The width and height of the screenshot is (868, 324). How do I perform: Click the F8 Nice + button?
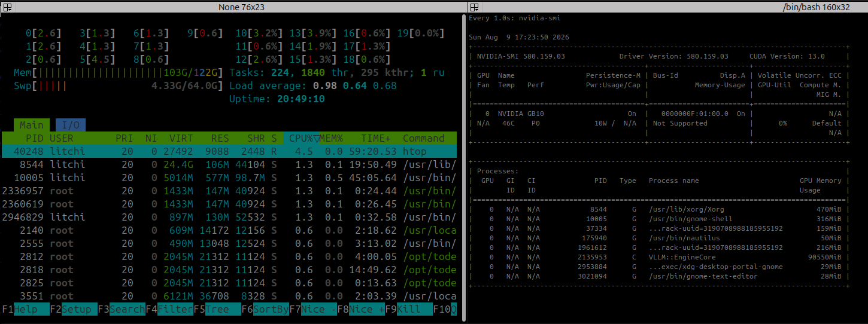click(361, 309)
